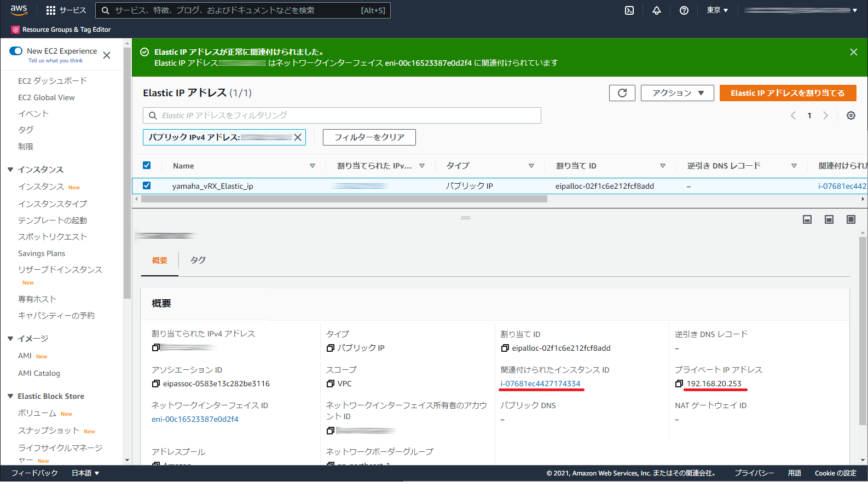868x482 pixels.
Task: Open スナップショット in sidebar
Action: click(x=49, y=431)
